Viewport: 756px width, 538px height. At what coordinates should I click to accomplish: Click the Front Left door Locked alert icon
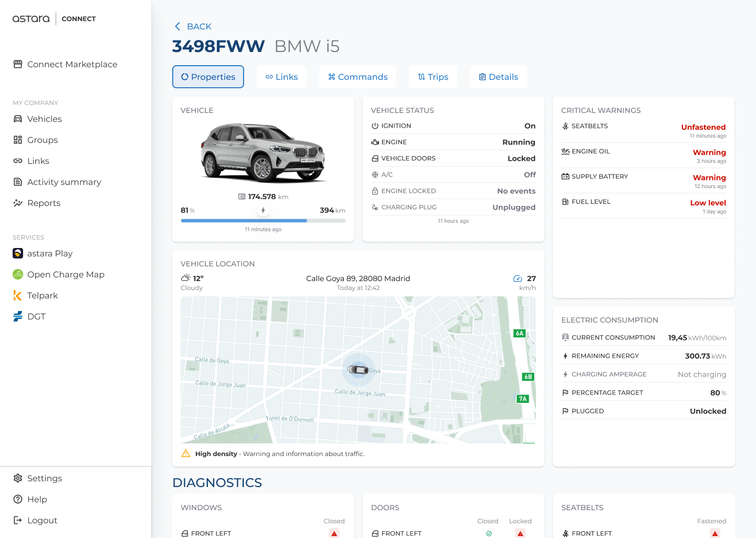tap(520, 533)
